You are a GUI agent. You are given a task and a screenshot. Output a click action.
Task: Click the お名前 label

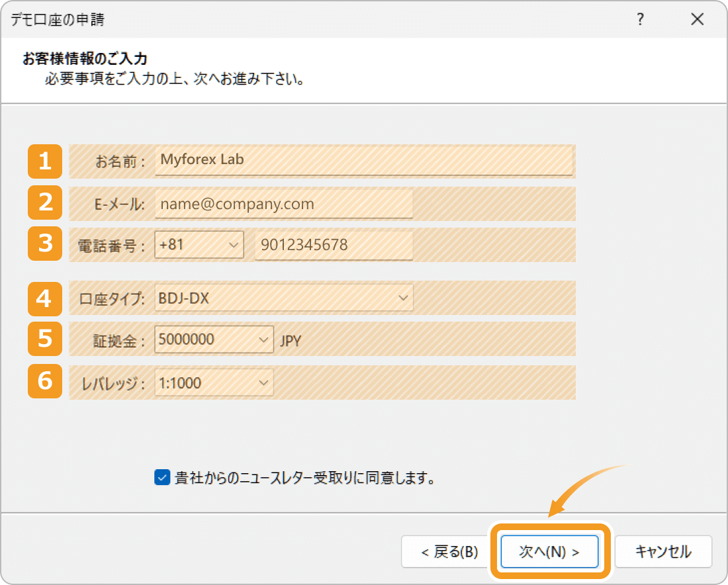click(120, 161)
